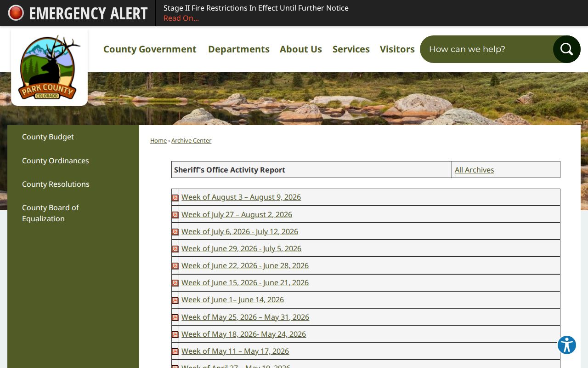The height and width of the screenshot is (368, 588).
Task: Click PDF icon for Week of June 15 report
Action: pos(175,283)
